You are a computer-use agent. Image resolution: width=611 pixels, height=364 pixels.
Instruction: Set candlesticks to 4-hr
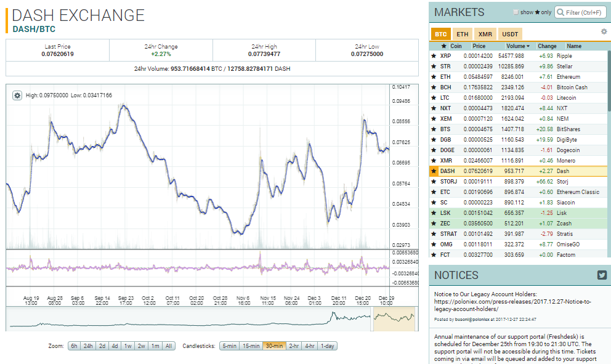[310, 346]
